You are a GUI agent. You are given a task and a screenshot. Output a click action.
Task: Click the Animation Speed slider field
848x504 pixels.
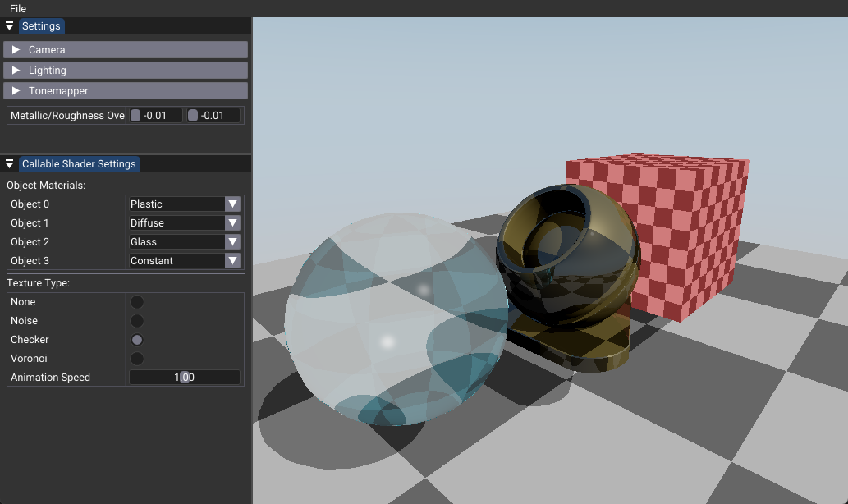[185, 378]
